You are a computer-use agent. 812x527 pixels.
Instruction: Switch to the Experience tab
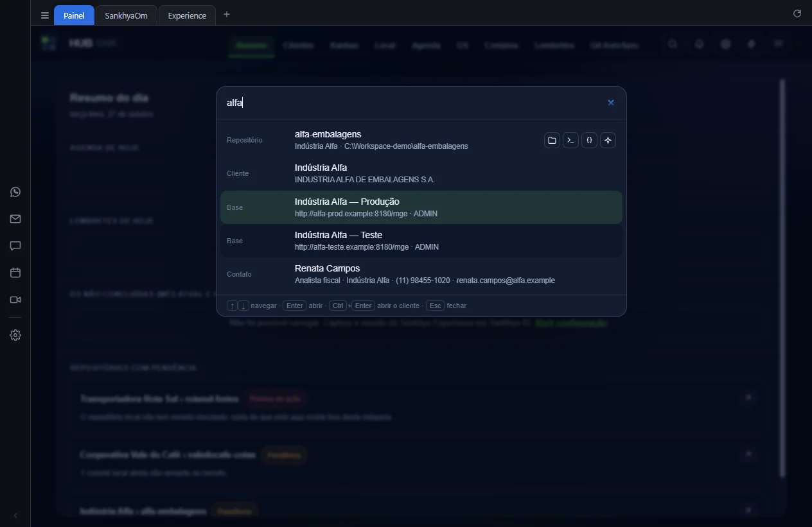coord(187,15)
